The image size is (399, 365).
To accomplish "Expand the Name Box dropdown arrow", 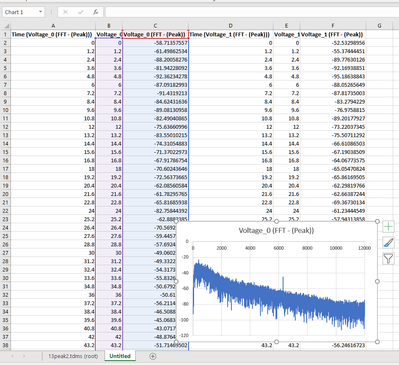I will click(x=40, y=12).
